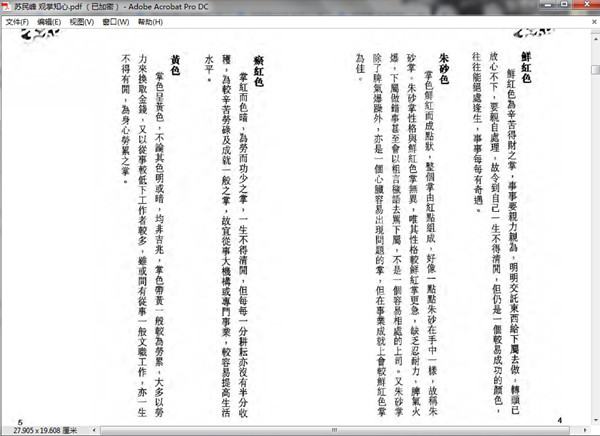Screen dimensions: 600x436
Task: Close the Acrobat Pro DC window
Action: 585,6
